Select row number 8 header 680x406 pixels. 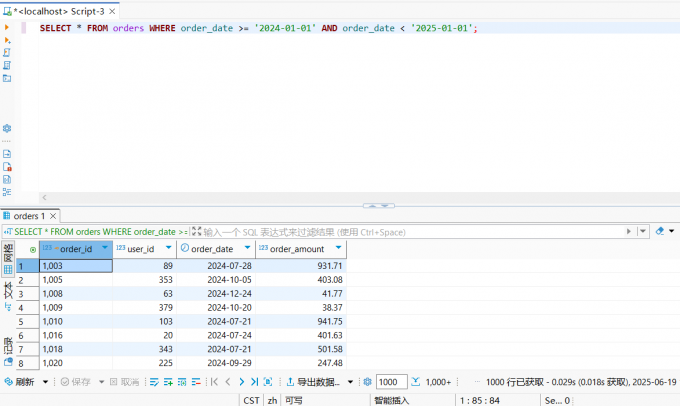tap(28, 363)
